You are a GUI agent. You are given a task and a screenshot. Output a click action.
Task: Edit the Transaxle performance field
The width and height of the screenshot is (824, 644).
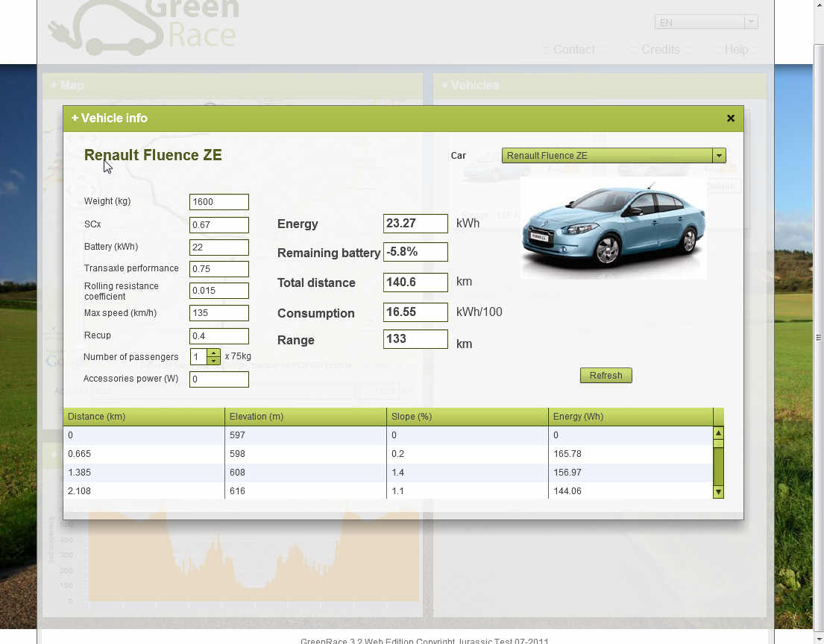coord(219,269)
